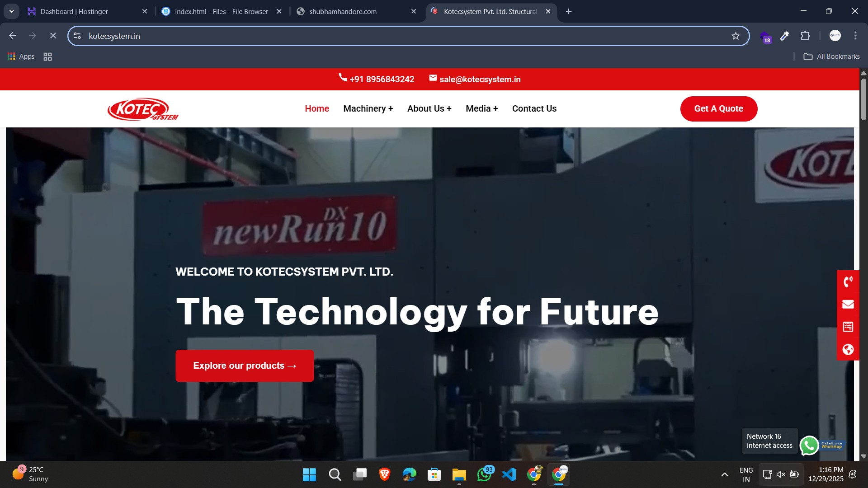Viewport: 868px width, 488px height.
Task: Switch to the index.html File Browser tab
Action: pyautogui.click(x=222, y=11)
